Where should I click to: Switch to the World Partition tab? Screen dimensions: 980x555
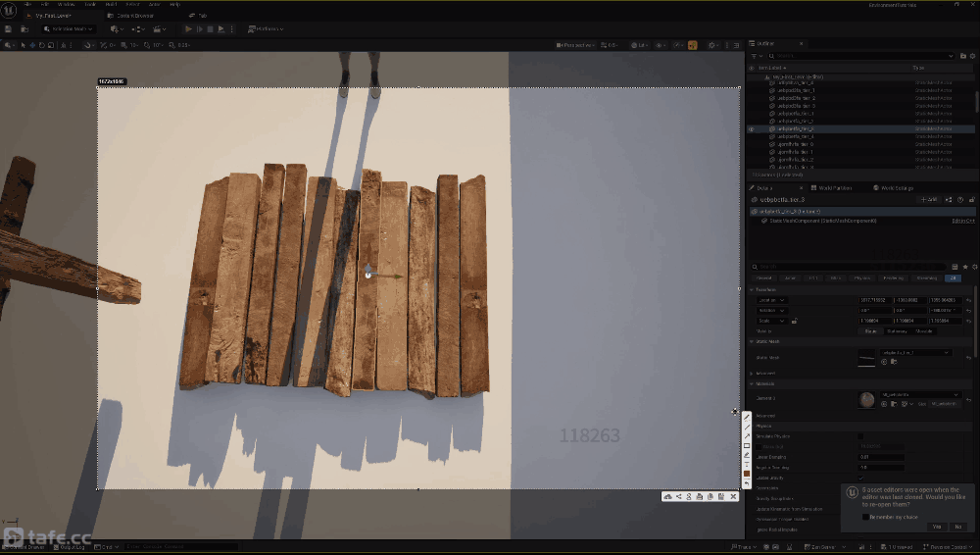click(x=831, y=188)
